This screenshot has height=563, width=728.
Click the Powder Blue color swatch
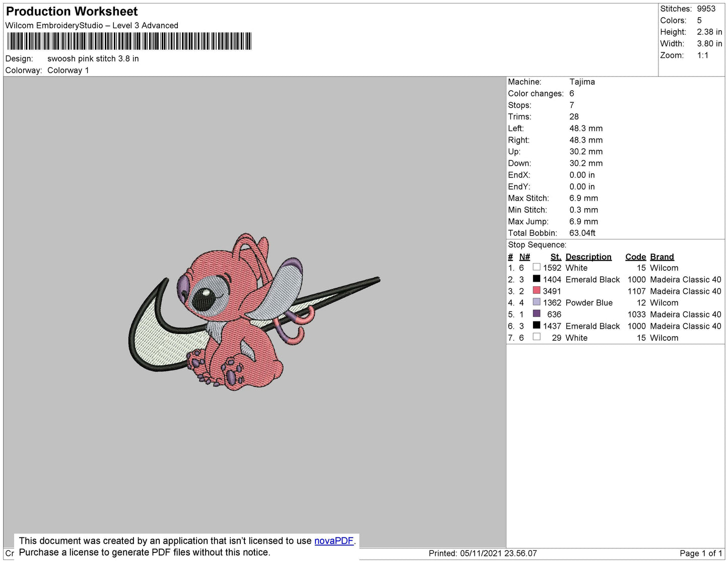pos(537,302)
